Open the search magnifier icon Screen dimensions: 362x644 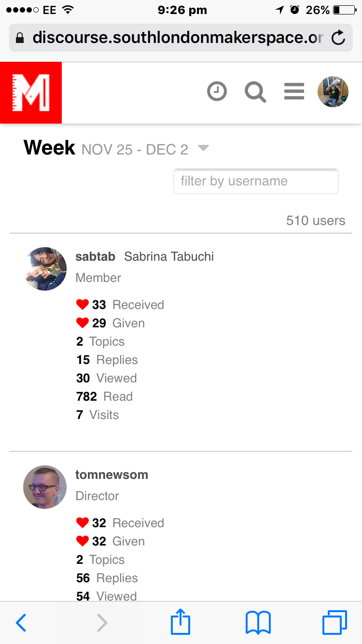255,92
